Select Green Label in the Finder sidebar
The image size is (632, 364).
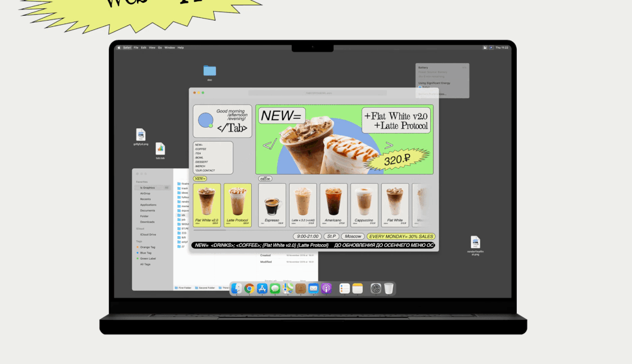click(x=147, y=258)
